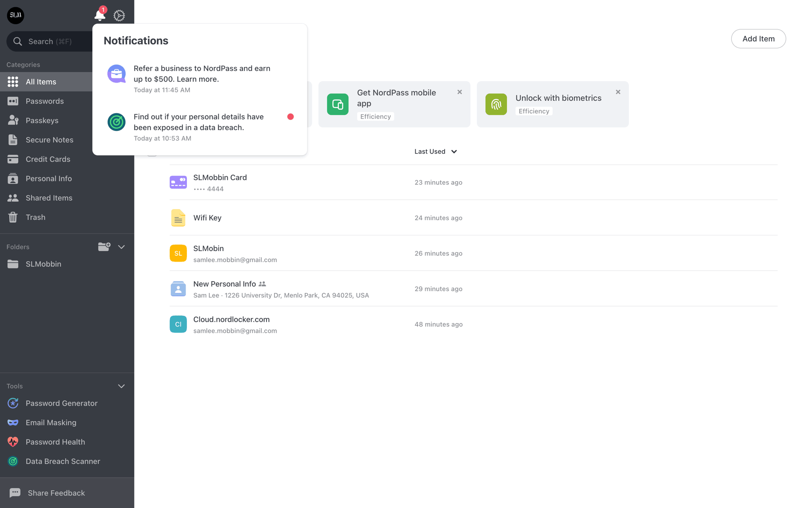Click the CI teal avatar icon
Screen dimensions: 812x508
[178, 324]
